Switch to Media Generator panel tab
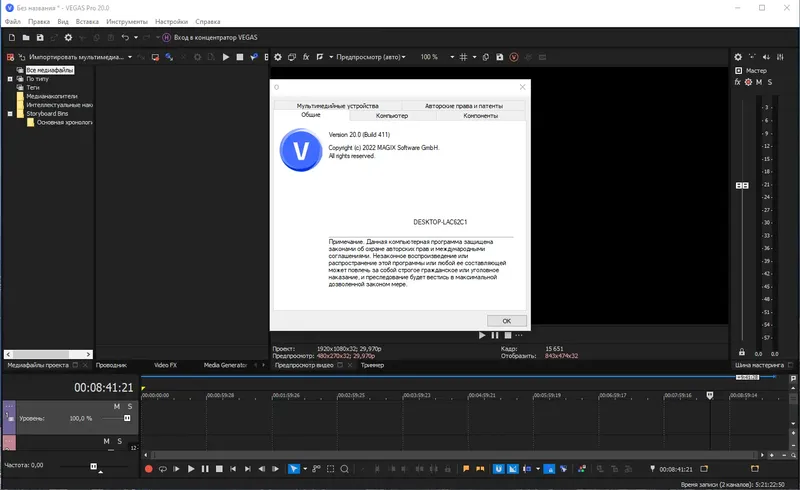Image resolution: width=800 pixels, height=490 pixels. tap(225, 365)
